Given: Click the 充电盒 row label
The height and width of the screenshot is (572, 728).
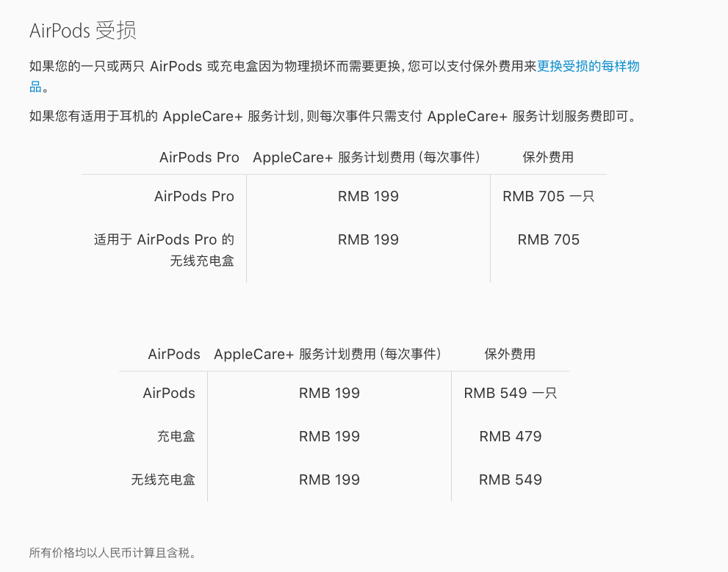Looking at the screenshot, I should coord(176,436).
